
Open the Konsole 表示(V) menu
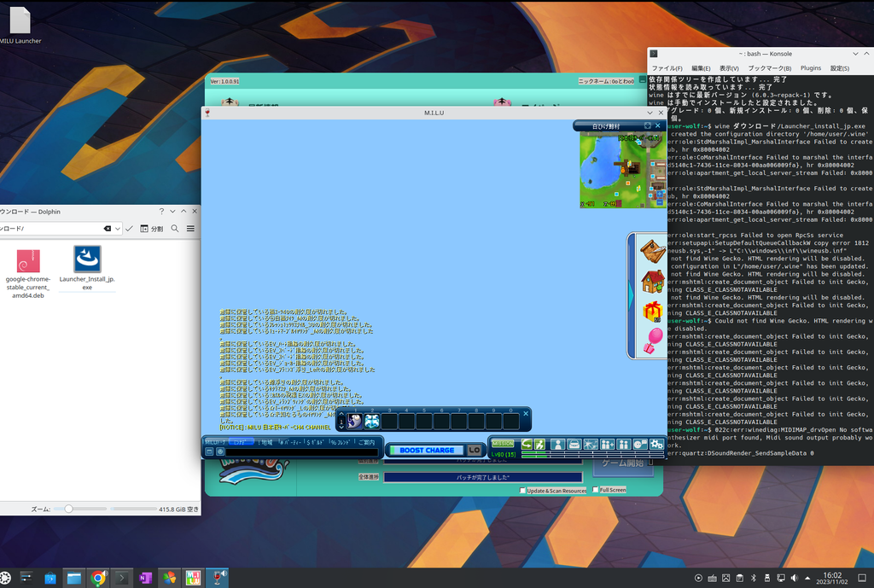pos(729,68)
